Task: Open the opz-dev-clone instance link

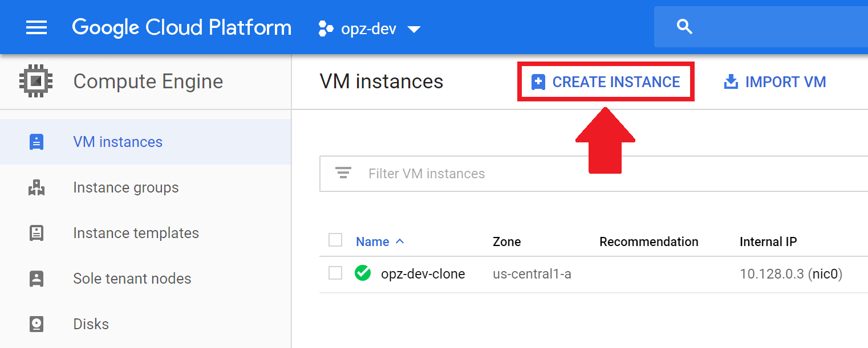Action: tap(423, 274)
